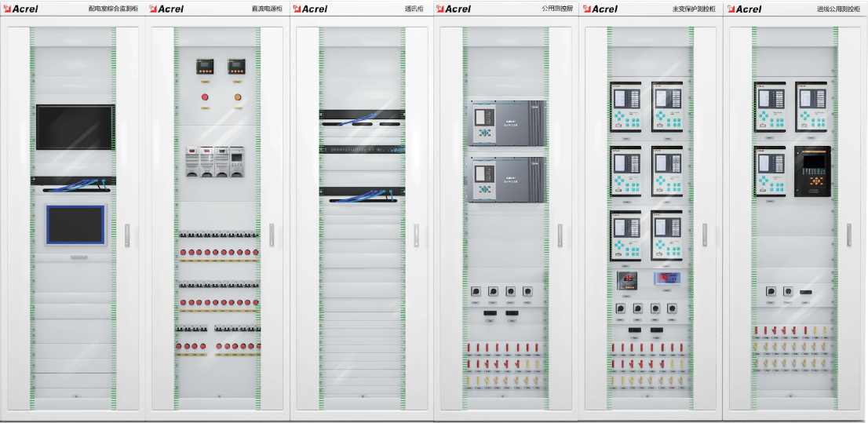Screen dimensions: 868x423
Task: Click the red-display temperature controller in 主变保护测控柜
Action: point(625,279)
